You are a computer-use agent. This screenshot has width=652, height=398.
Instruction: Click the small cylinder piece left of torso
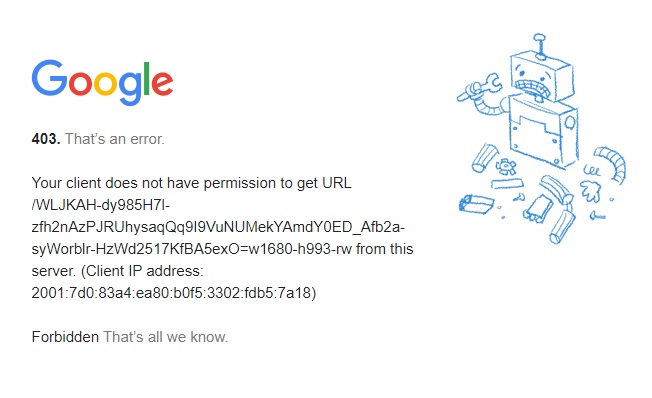485,158
